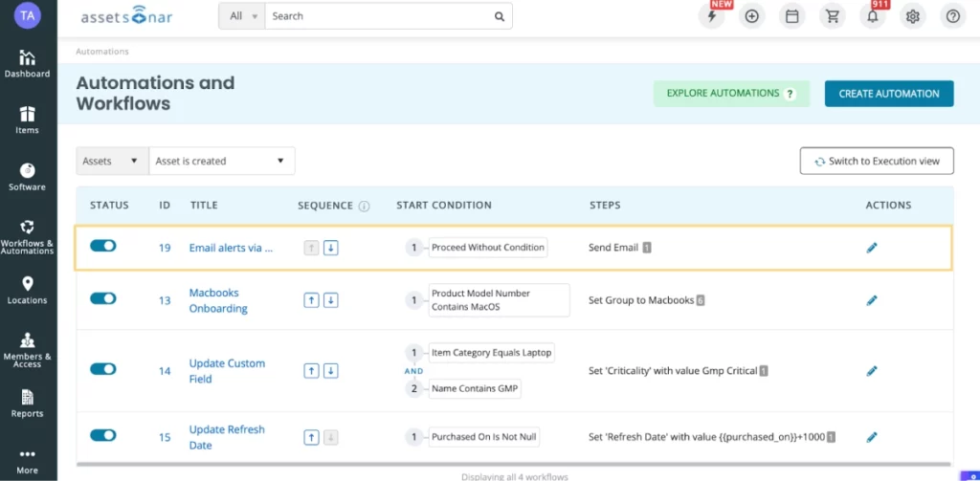Click the search magnifier icon
The width and height of the screenshot is (980, 481).
point(500,16)
